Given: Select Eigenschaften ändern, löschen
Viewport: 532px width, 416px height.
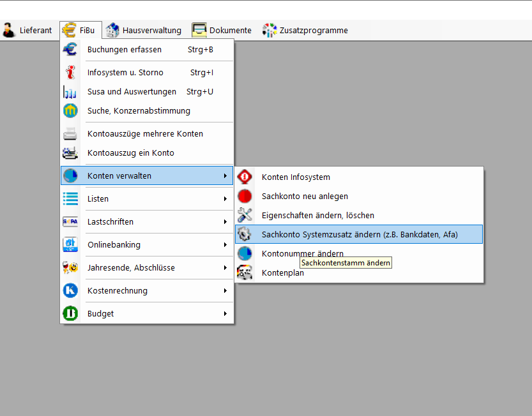Looking at the screenshot, I should point(359,215).
